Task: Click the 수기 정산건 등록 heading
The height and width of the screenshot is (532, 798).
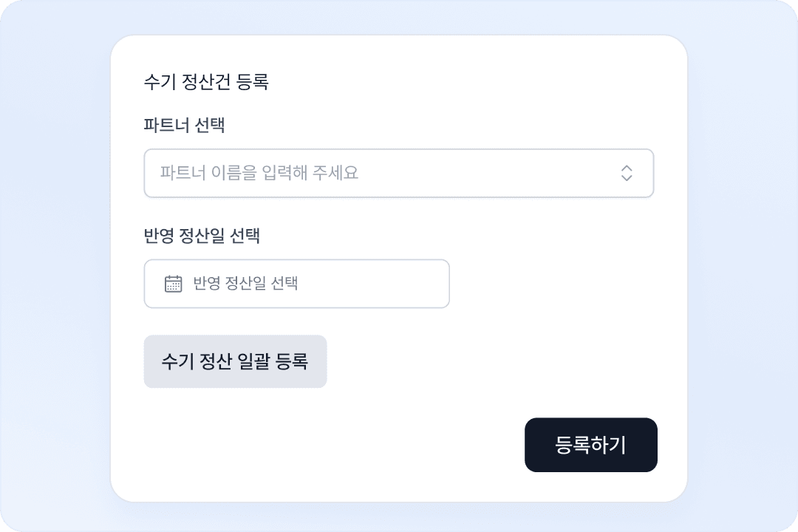Action: pos(206,81)
